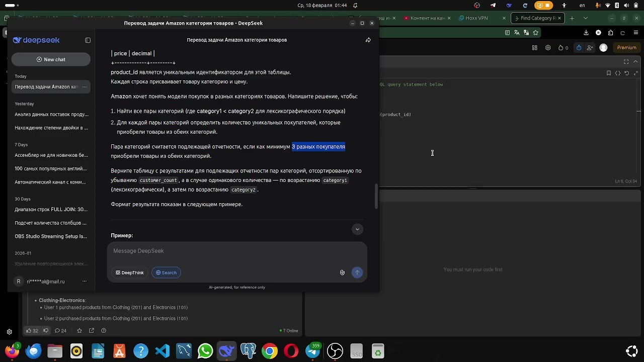Click the Premium button

[x=626, y=48]
